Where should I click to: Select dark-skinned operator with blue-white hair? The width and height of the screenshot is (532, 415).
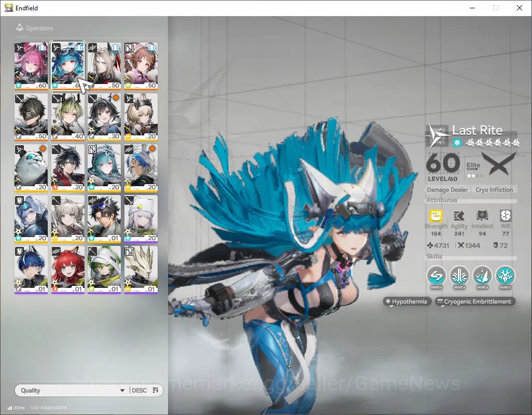(x=141, y=168)
